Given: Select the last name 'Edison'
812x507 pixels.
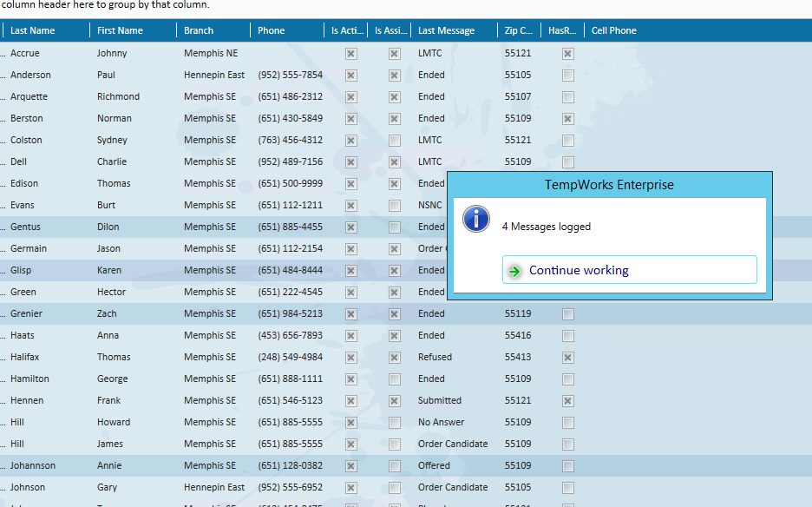Looking at the screenshot, I should (24, 183).
